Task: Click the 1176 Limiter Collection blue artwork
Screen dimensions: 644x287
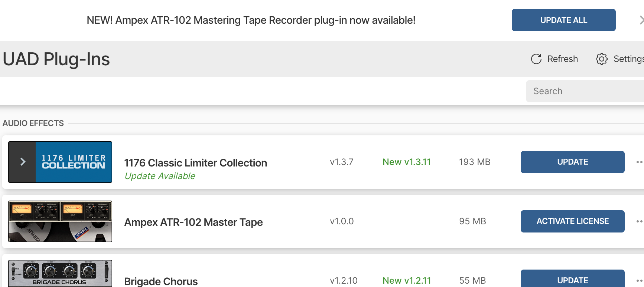Action: (74, 162)
